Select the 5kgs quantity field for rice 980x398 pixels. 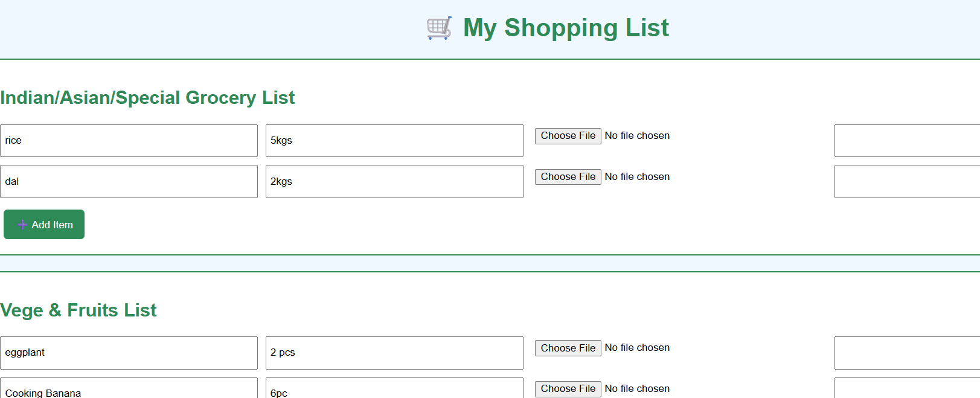(394, 140)
